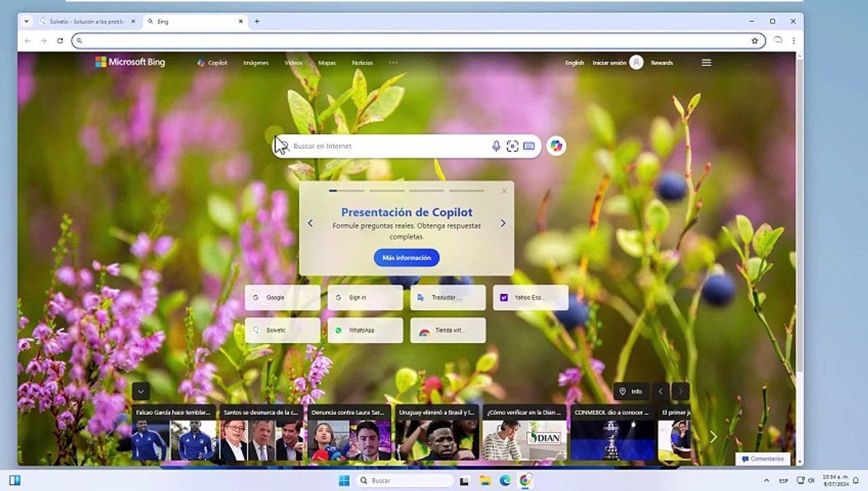
Task: Go back to the previous page
Action: click(x=27, y=41)
